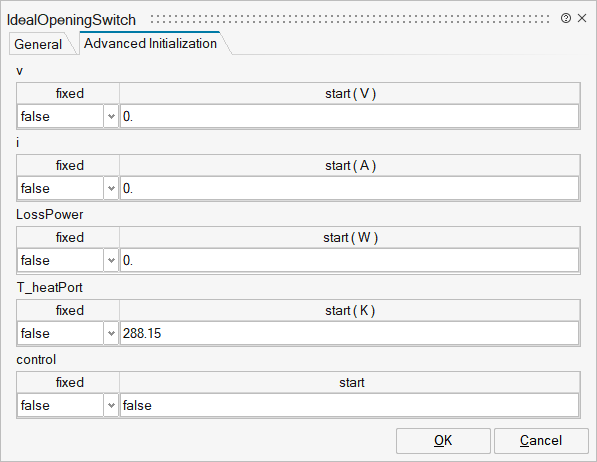Expand the fixed dropdown arrow for T_heatPort
The image size is (597, 462).
click(x=111, y=333)
